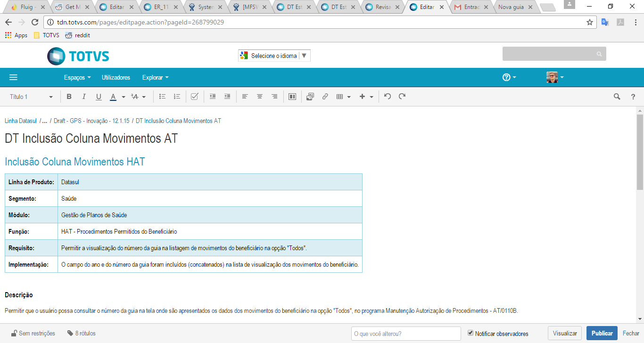Image resolution: width=644 pixels, height=343 pixels.
Task: Open editor help
Action: [x=633, y=97]
